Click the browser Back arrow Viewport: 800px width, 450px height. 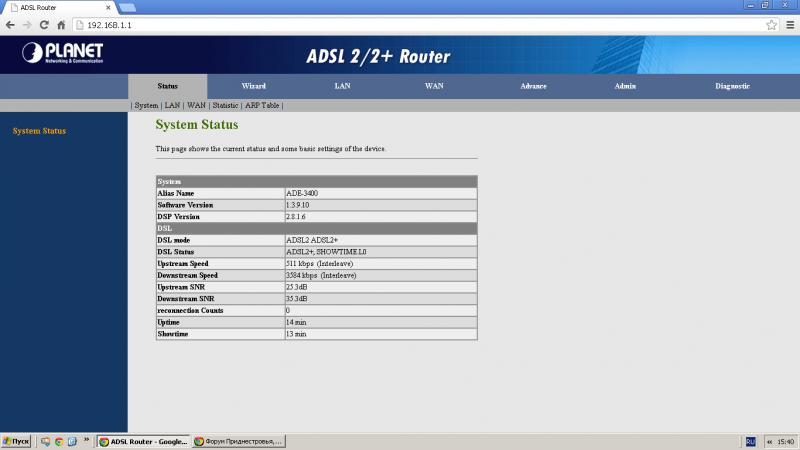point(11,24)
